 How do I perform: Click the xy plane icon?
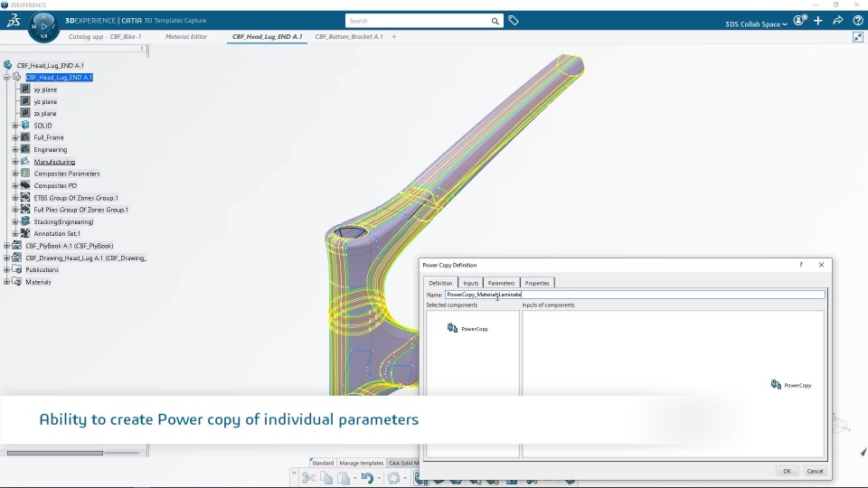[25, 89]
